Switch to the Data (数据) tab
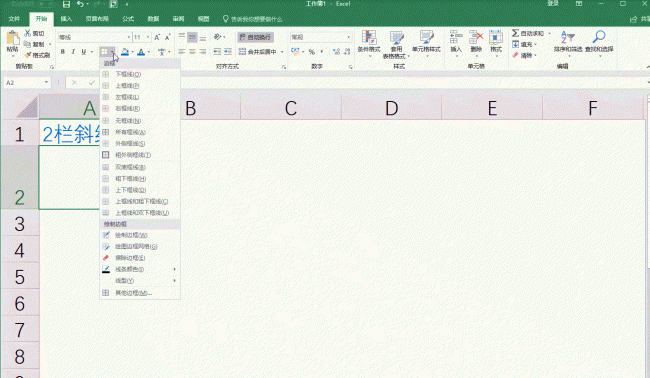Image resolution: width=650 pixels, height=378 pixels. [x=153, y=19]
